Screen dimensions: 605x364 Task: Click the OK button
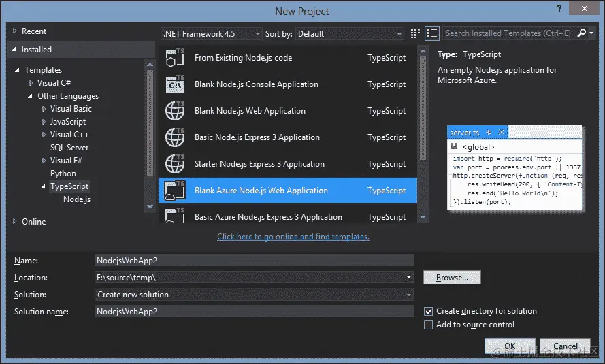[510, 346]
